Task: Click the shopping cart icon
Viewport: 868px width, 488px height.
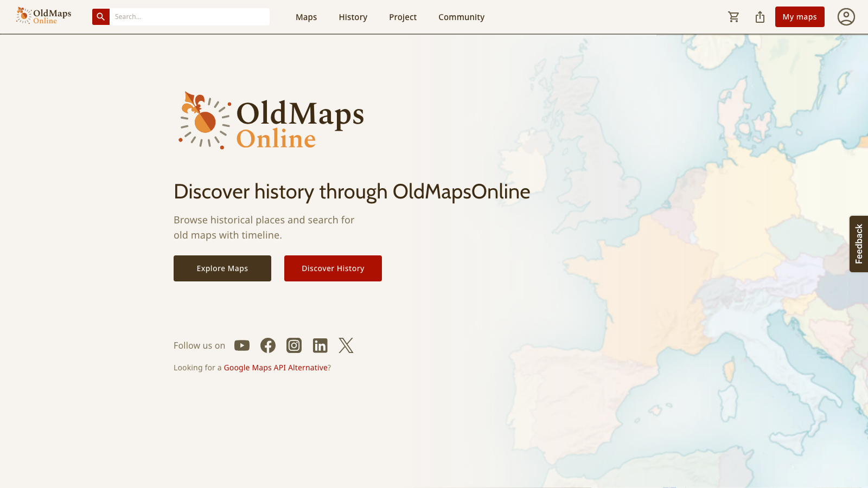Action: click(733, 17)
